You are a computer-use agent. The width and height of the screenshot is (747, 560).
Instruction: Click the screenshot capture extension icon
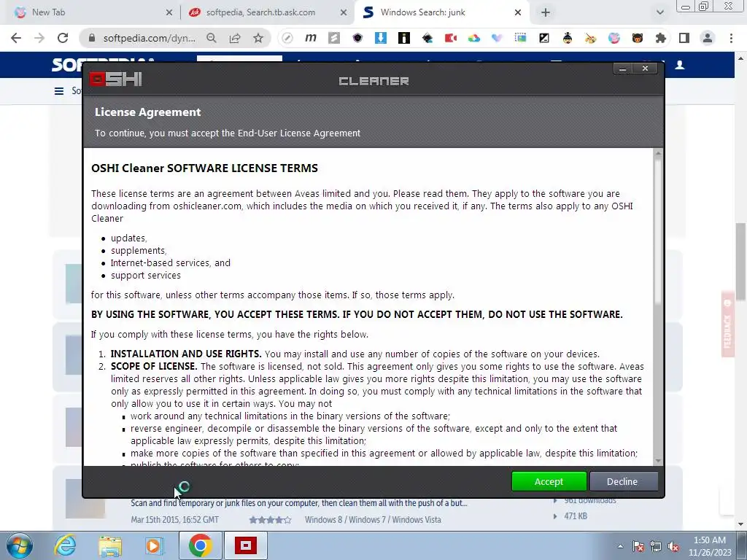click(x=521, y=38)
